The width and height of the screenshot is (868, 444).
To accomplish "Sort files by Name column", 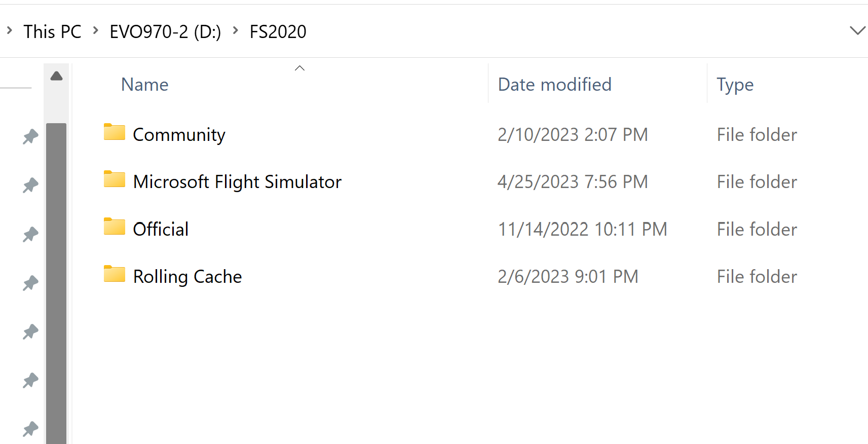I will coord(145,85).
